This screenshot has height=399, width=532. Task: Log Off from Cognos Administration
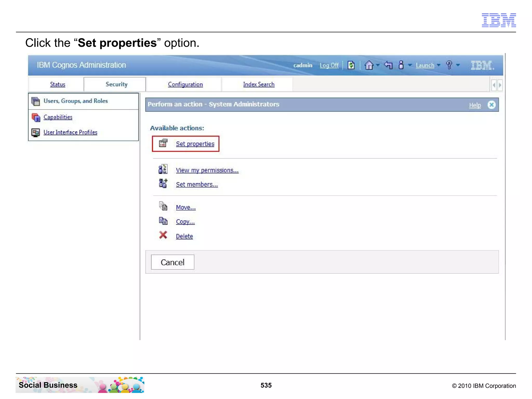[x=329, y=65]
